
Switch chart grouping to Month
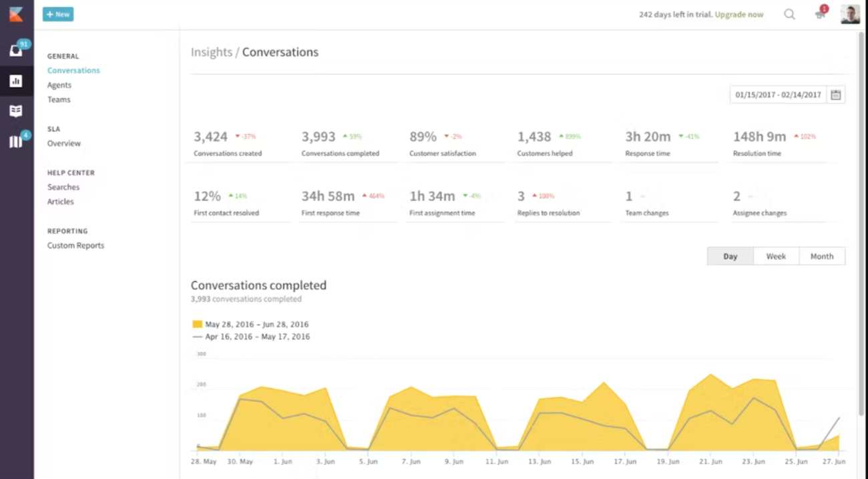[822, 256]
